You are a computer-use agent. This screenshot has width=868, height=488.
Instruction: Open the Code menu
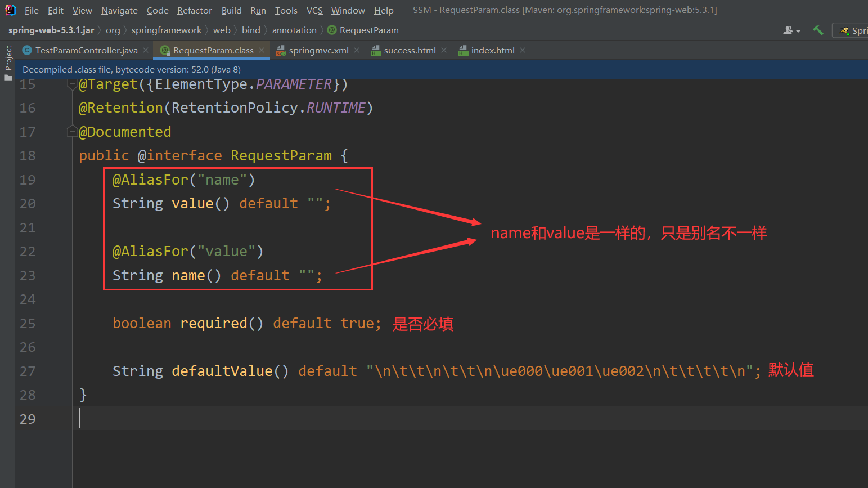pos(158,10)
